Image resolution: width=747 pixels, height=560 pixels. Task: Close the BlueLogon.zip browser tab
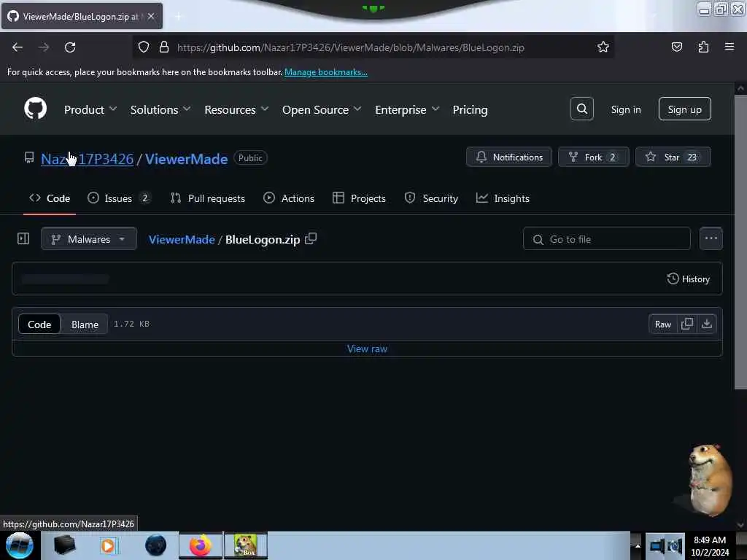tap(151, 16)
